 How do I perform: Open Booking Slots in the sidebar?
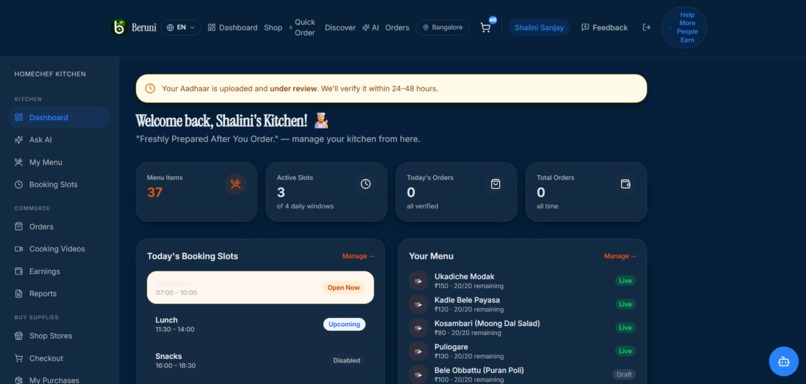tap(59, 185)
